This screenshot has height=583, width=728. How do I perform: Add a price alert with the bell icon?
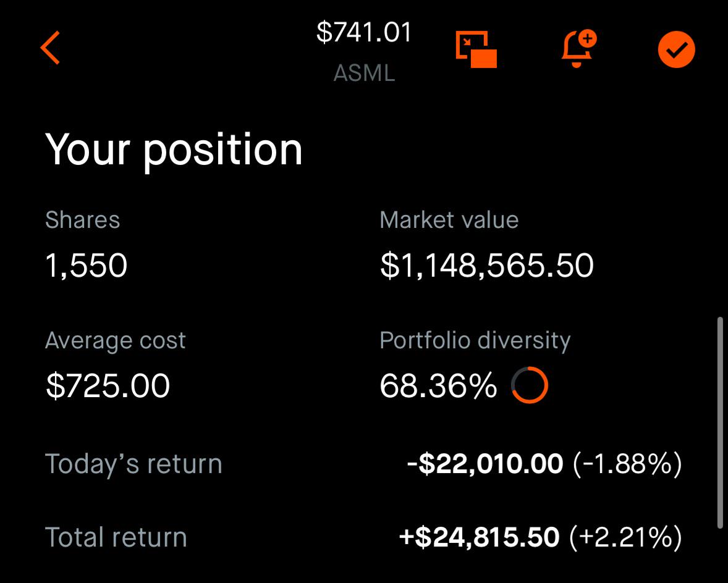578,49
